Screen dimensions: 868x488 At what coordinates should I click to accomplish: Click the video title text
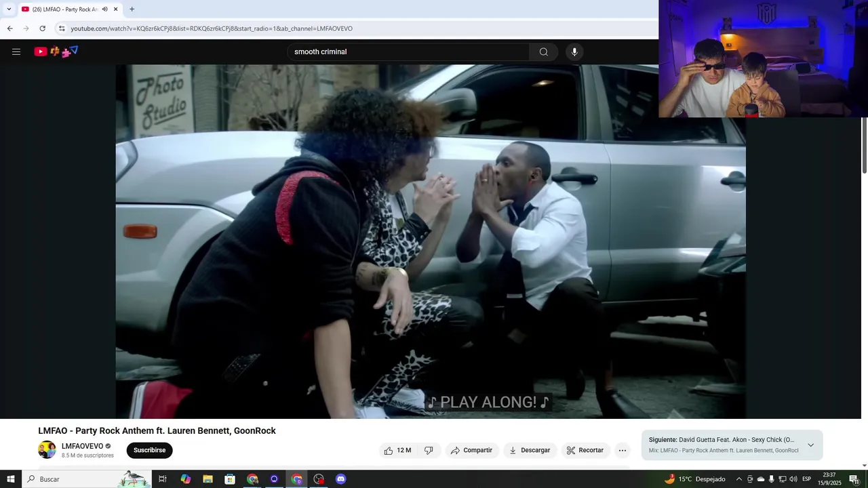pos(157,430)
